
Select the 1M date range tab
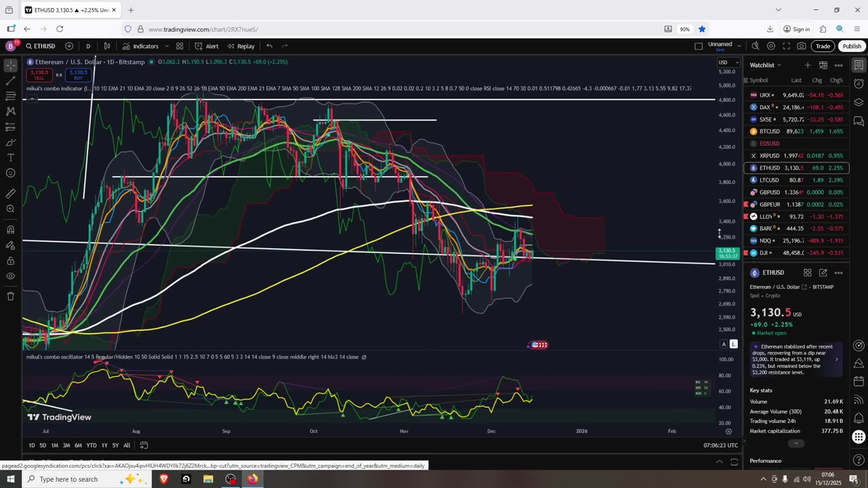54,445
